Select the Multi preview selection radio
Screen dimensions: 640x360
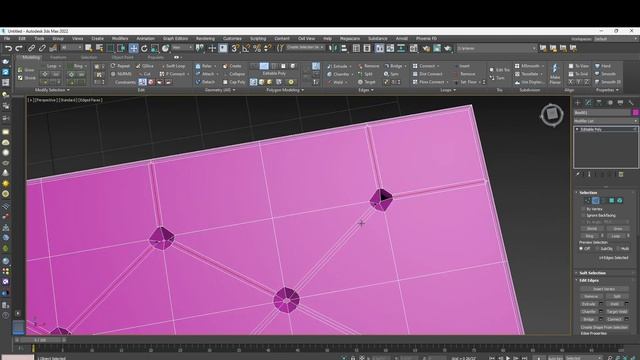(x=618, y=249)
